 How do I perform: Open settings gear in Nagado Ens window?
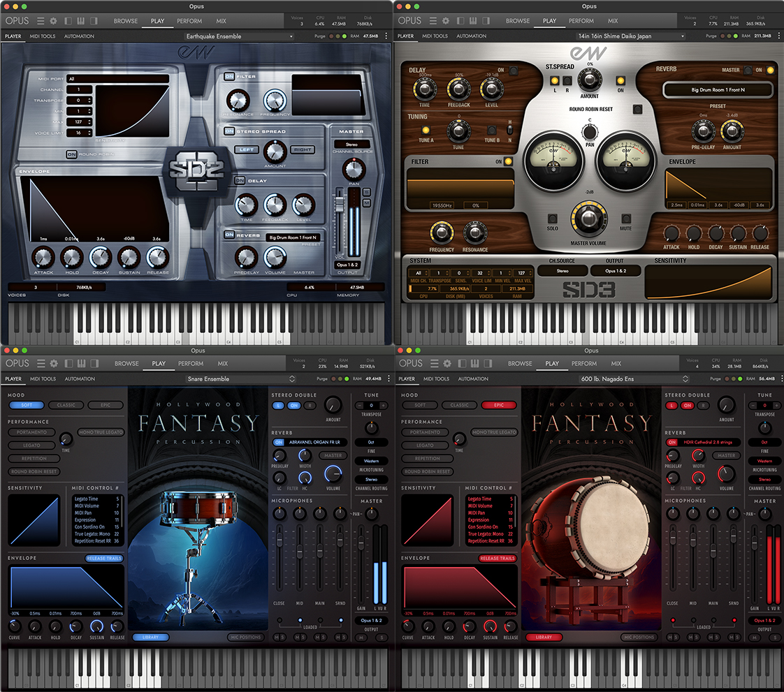447,363
